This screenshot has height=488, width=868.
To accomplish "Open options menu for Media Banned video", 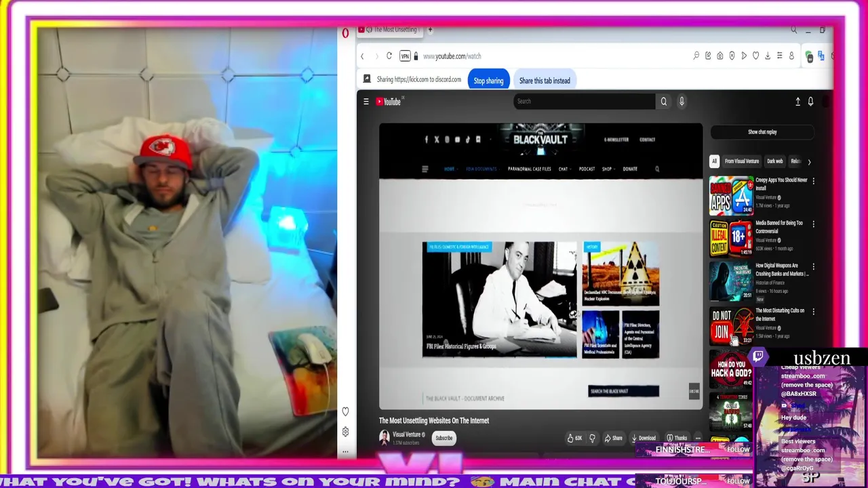I will coord(813,224).
